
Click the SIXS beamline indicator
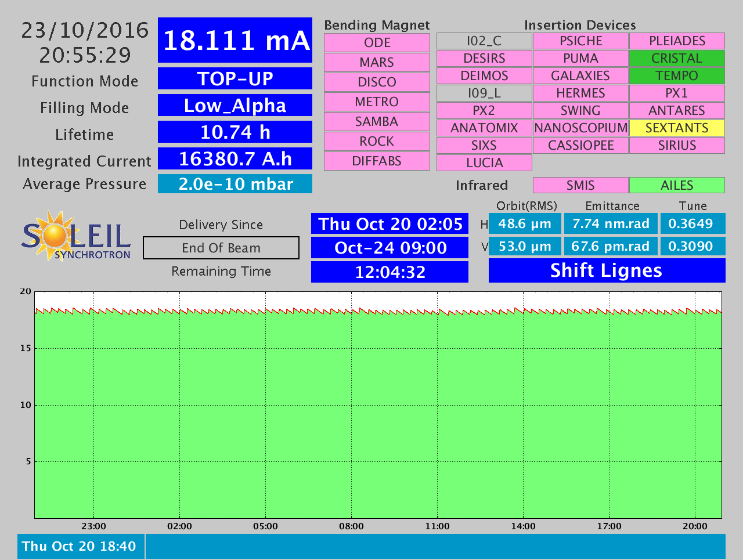484,146
